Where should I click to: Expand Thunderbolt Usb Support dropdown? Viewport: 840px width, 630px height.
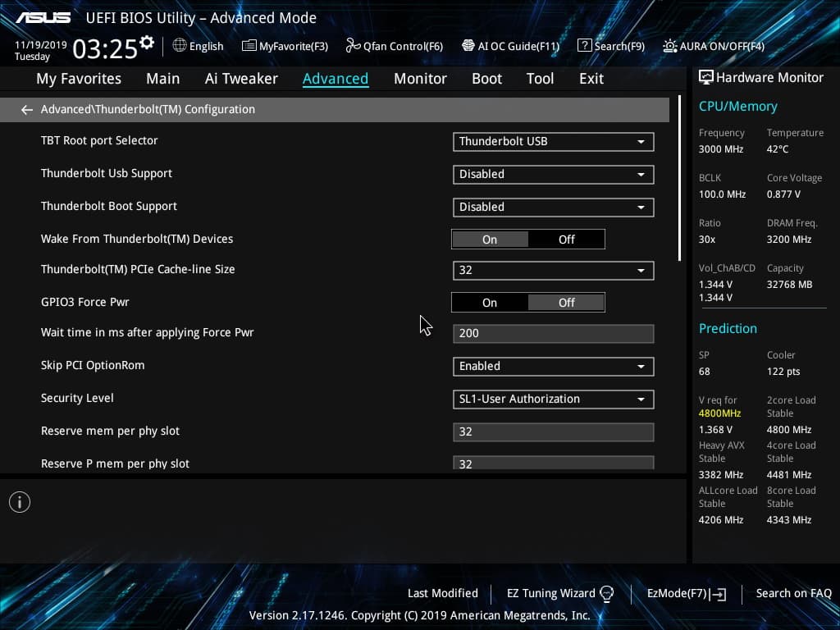click(554, 175)
